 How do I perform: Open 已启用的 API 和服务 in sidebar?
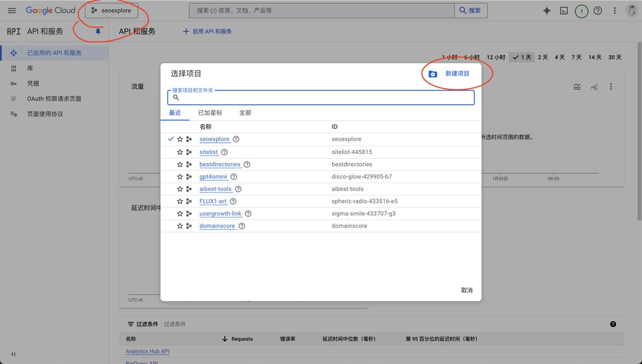pos(54,53)
